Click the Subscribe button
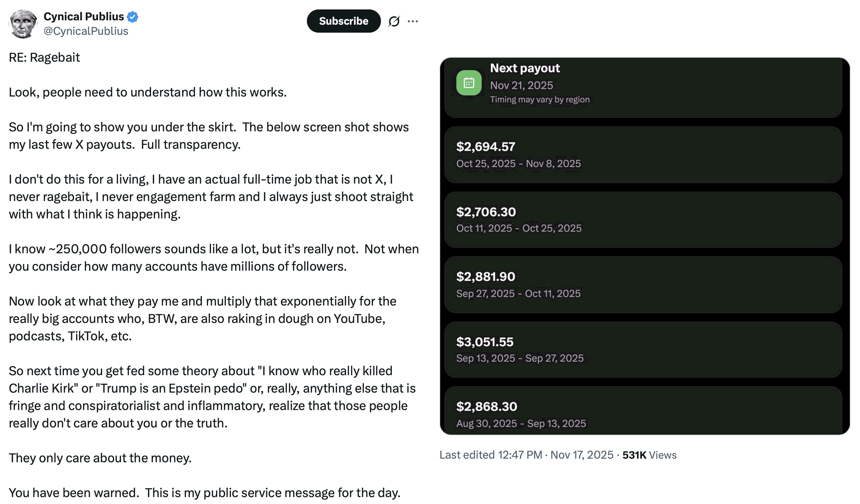Image resolution: width=860 pixels, height=504 pixels. (x=344, y=21)
